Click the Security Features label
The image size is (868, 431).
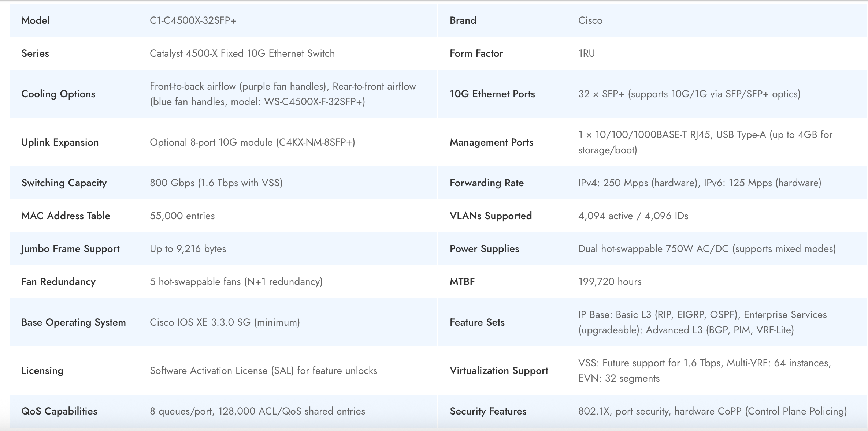488,411
